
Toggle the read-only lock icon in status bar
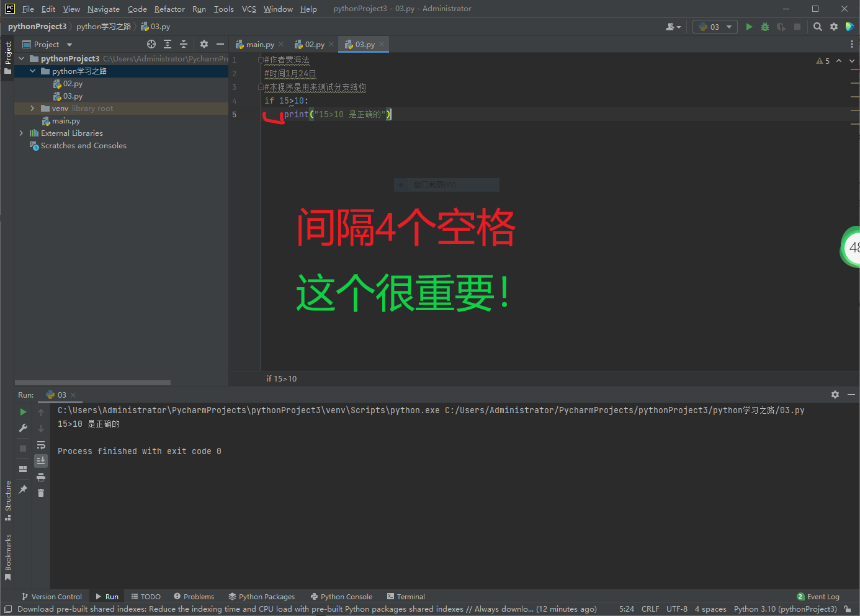[x=848, y=609]
